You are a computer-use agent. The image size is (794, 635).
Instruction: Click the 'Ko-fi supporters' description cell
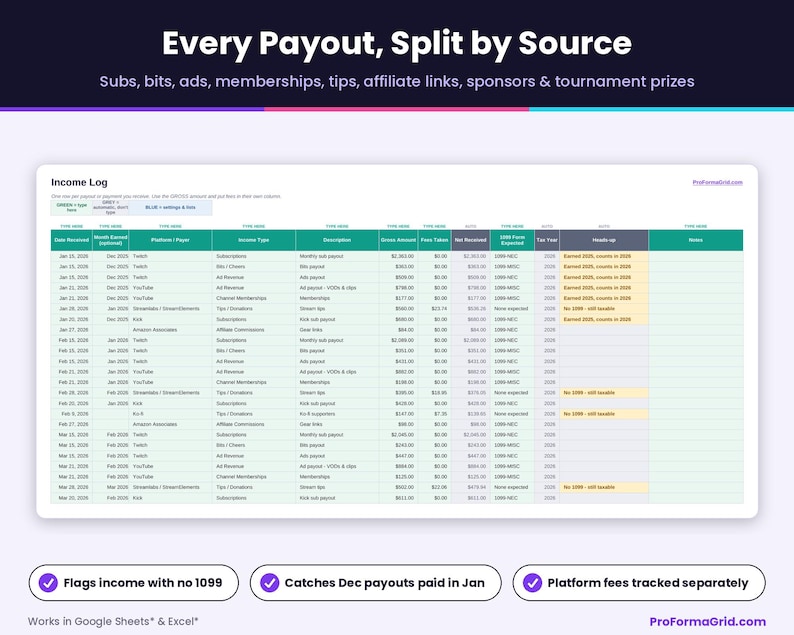click(x=337, y=414)
